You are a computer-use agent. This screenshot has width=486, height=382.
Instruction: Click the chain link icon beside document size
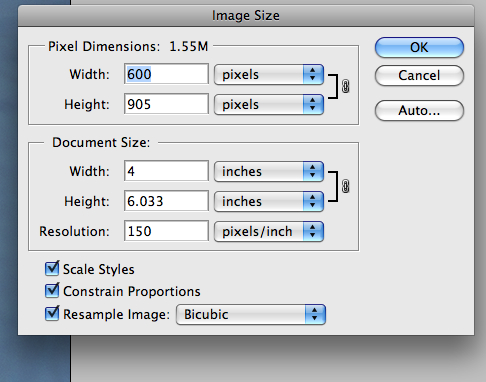pyautogui.click(x=346, y=186)
